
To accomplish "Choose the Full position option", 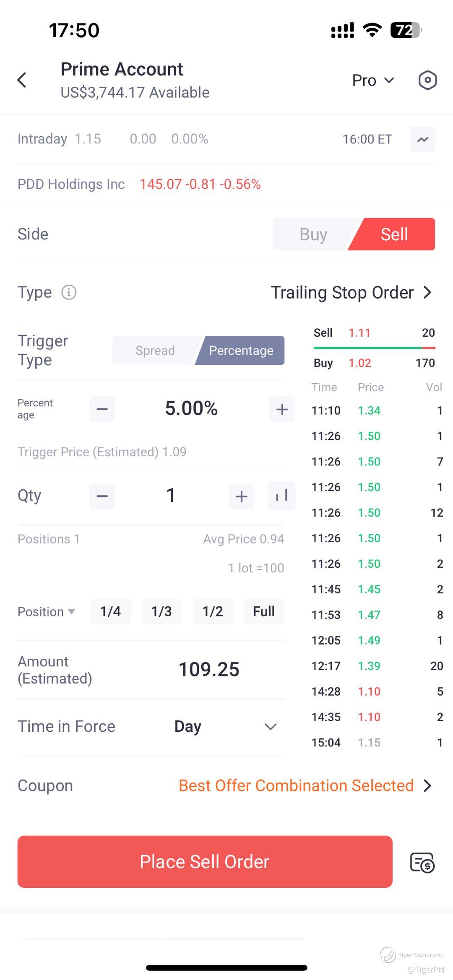I will click(x=264, y=611).
